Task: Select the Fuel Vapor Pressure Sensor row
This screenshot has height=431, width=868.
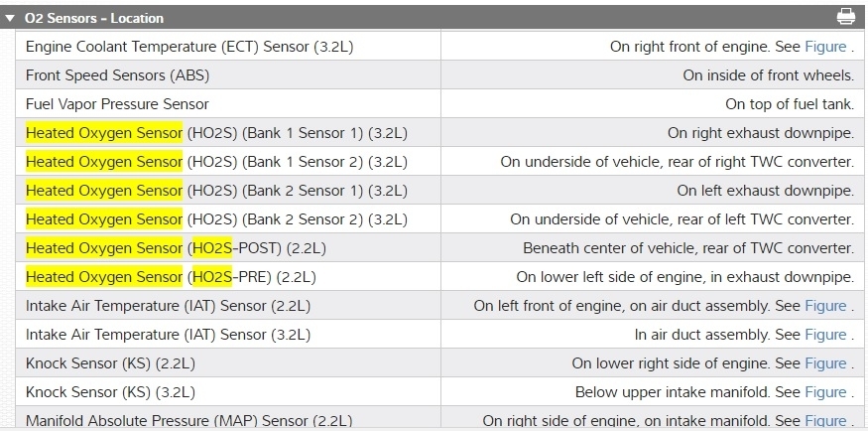Action: click(117, 104)
